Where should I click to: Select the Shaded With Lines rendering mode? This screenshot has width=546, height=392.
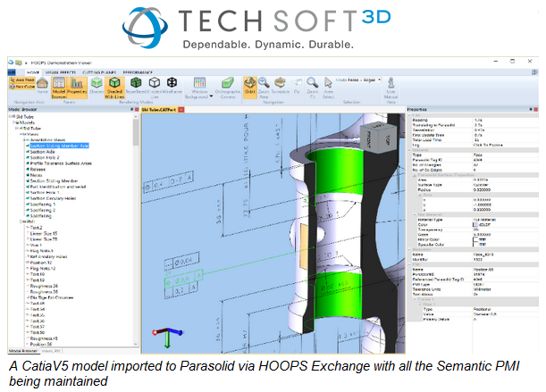click(x=114, y=88)
